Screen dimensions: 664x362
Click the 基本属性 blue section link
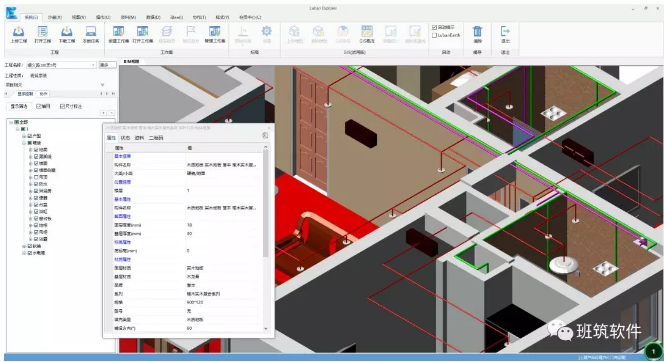122,199
